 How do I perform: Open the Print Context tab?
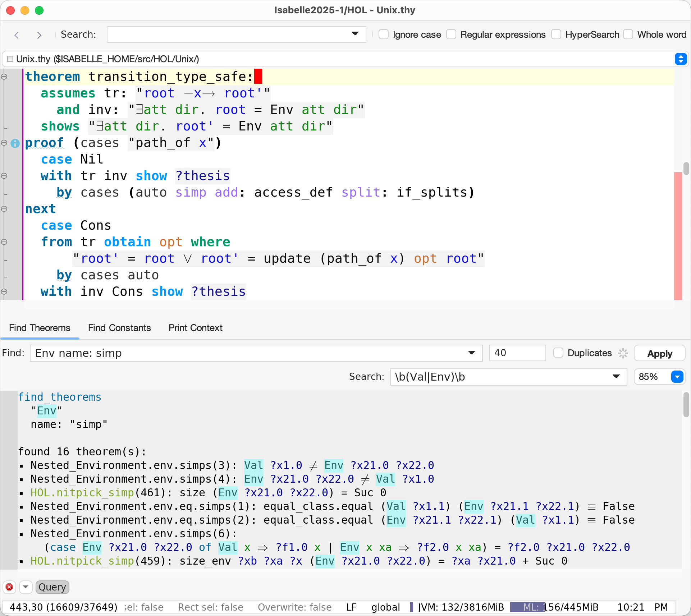tap(195, 328)
